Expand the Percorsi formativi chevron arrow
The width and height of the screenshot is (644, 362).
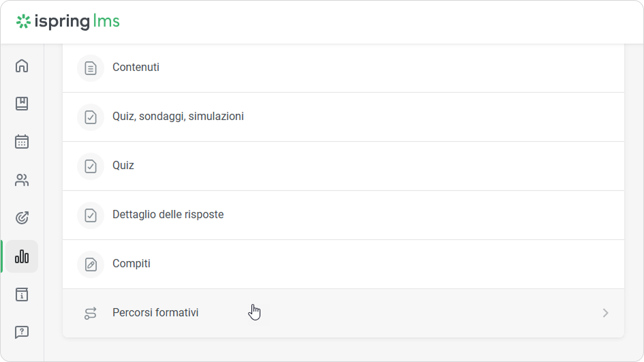tap(605, 313)
